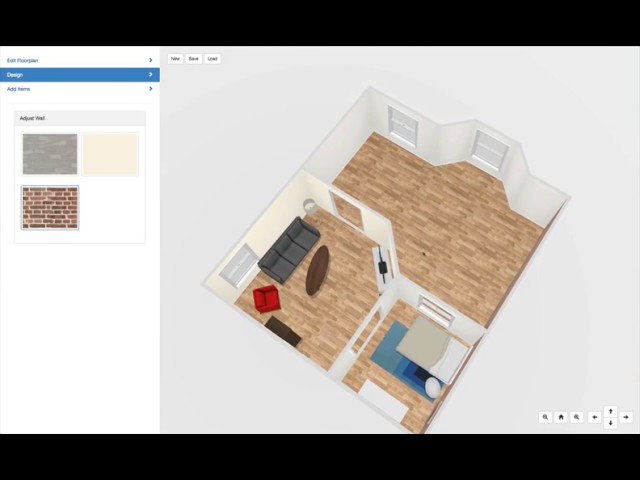Click the Save button
Viewport: 640px width, 480px height.
(x=193, y=59)
